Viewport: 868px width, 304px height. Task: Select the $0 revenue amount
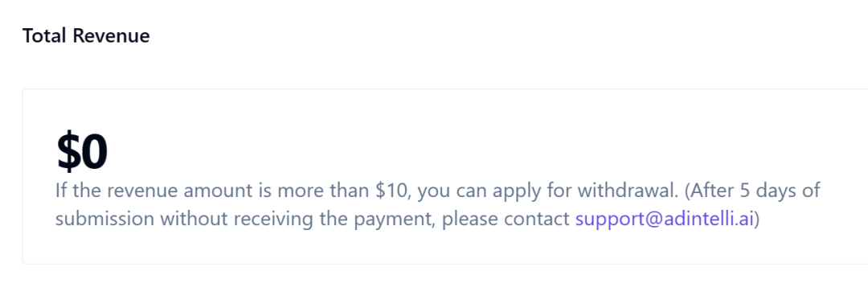82,152
